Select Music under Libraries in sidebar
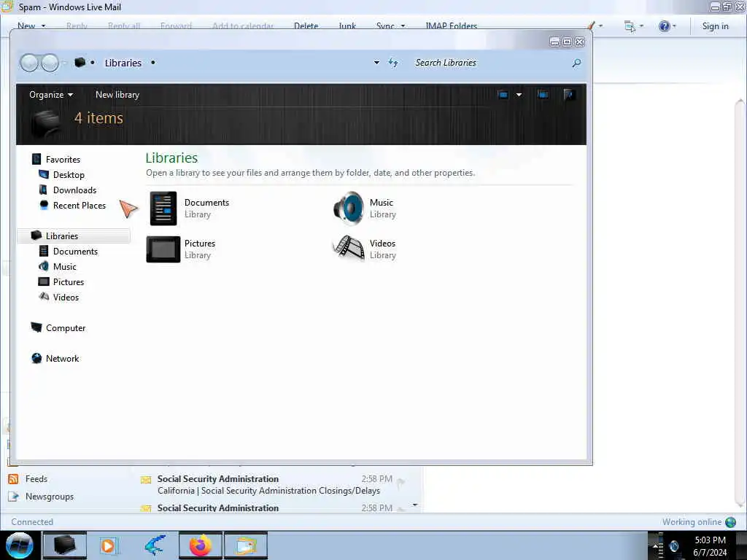This screenshot has height=560, width=747. click(x=65, y=267)
